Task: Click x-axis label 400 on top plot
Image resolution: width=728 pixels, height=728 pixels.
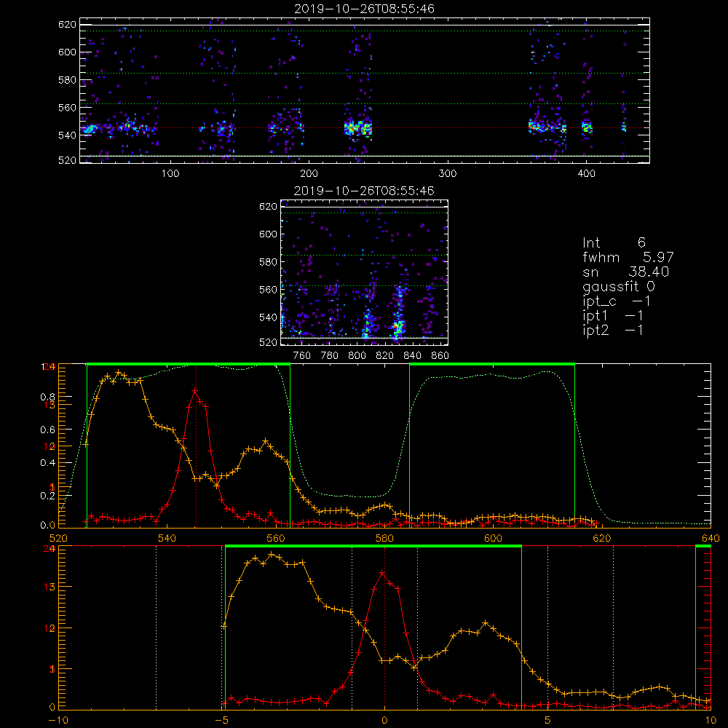Action: (586, 174)
